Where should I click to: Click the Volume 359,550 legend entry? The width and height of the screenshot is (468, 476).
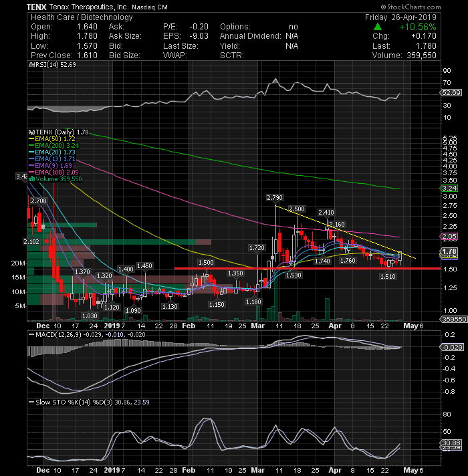point(55,178)
